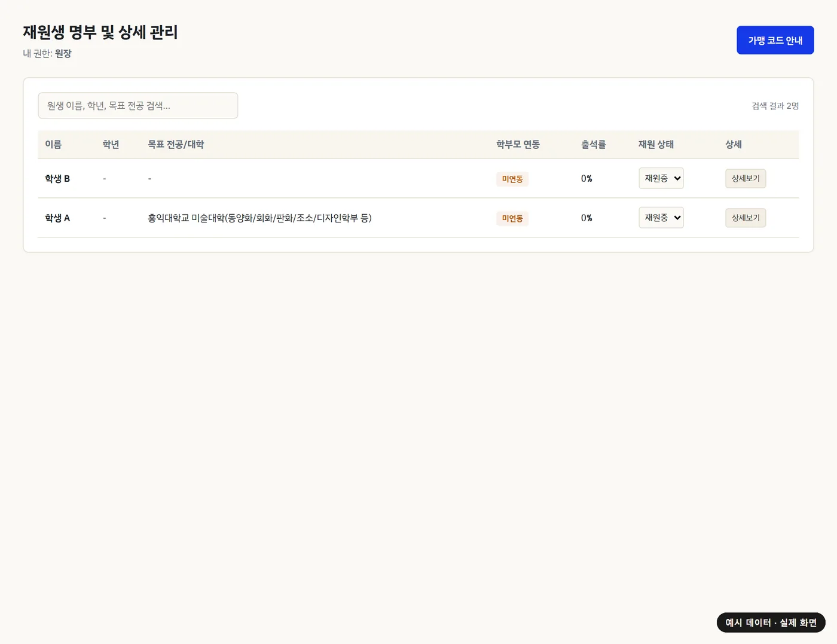Click the 목표 전공/대학 column header
Viewport: 837px width, 644px height.
(x=176, y=144)
